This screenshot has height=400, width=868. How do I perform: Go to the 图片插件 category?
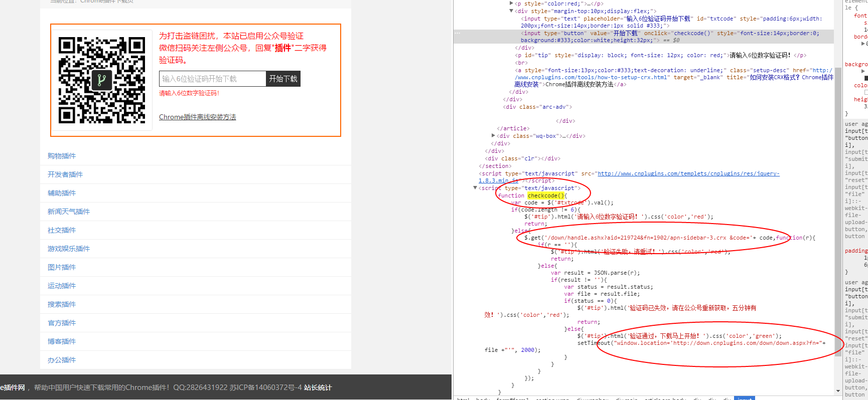[62, 267]
